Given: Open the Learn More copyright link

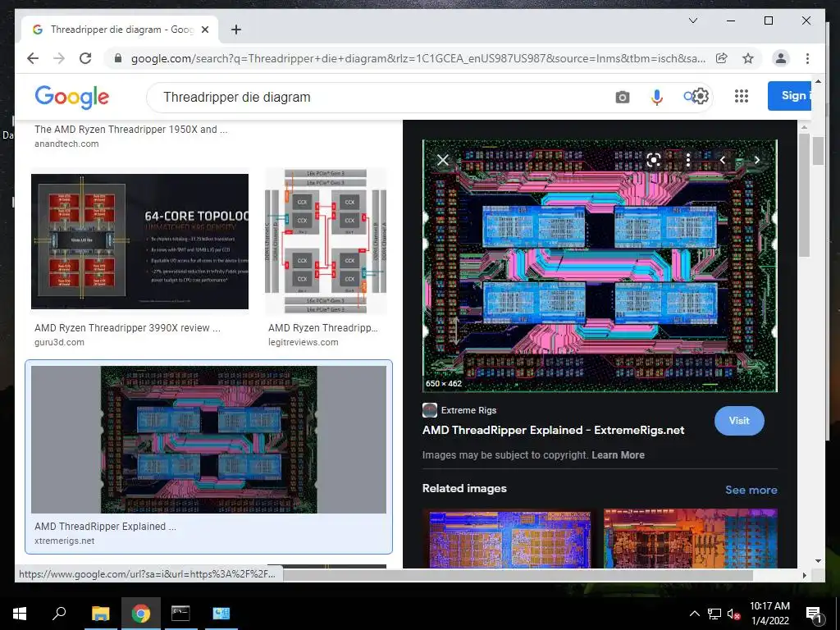Looking at the screenshot, I should pos(618,454).
